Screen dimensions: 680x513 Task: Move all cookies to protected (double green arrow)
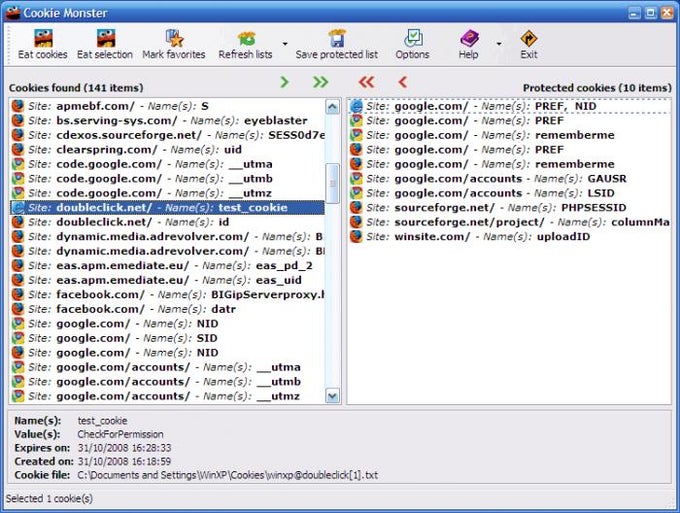pos(320,82)
